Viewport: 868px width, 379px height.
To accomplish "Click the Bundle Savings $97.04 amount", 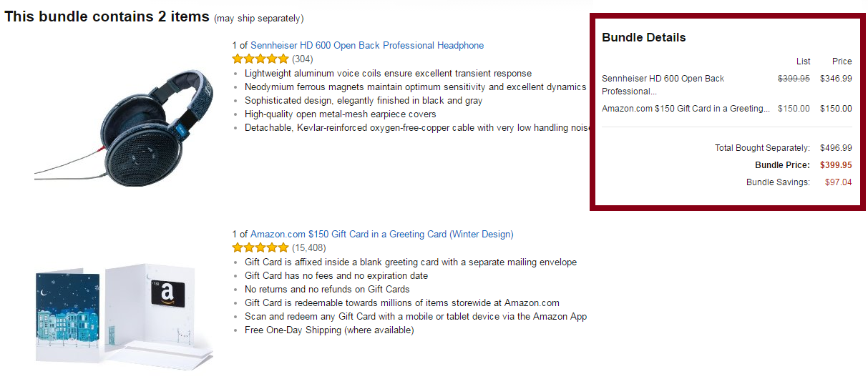I will click(838, 182).
